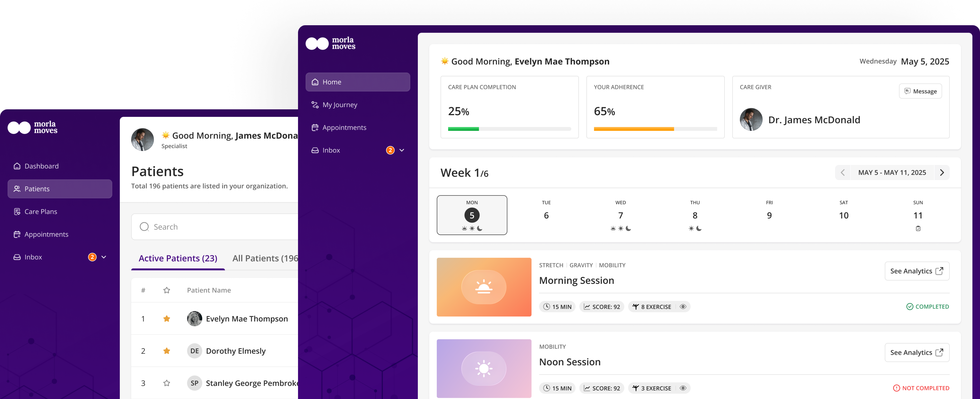Image resolution: width=980 pixels, height=399 pixels.
Task: Click the Noon Session sun thumbnail icon
Action: click(x=483, y=368)
